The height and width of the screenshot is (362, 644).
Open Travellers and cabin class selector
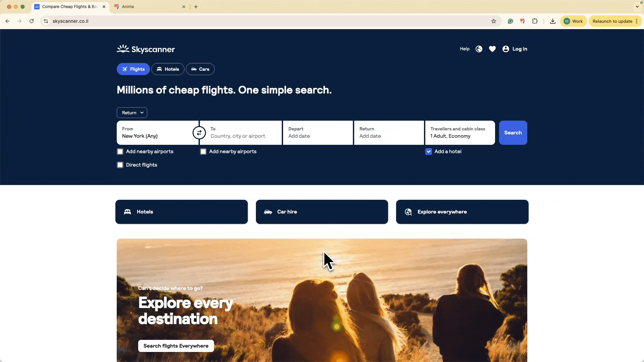460,133
